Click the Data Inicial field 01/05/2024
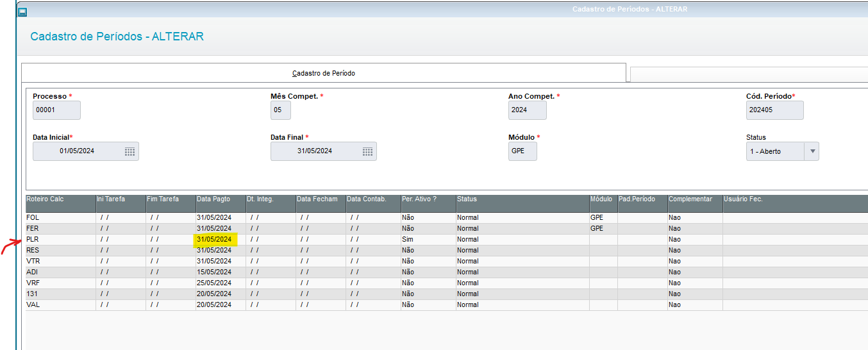 (x=86, y=151)
